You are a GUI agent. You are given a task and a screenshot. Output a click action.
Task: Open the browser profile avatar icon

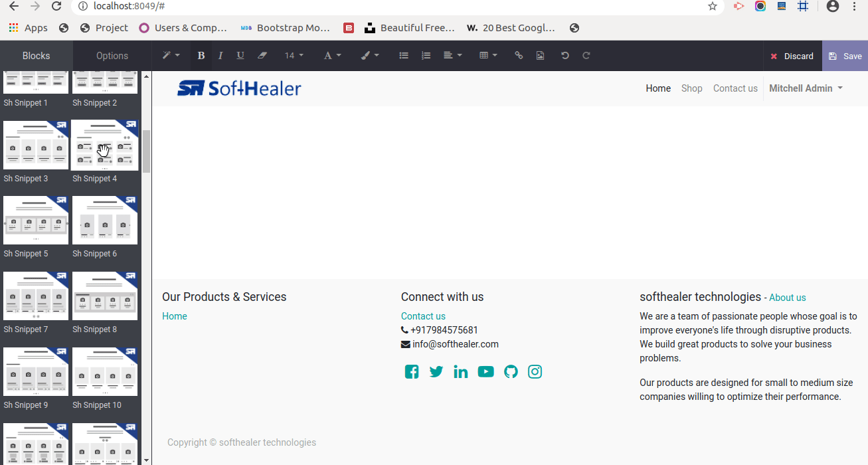pos(832,6)
